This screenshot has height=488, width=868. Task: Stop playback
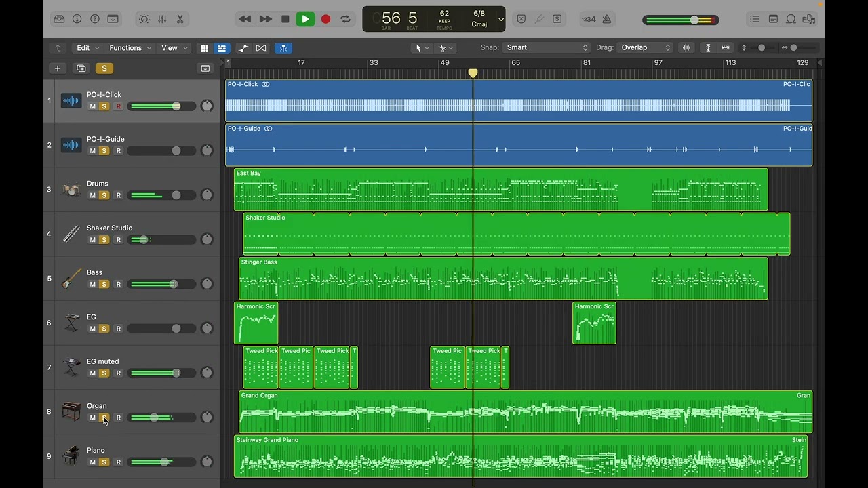click(x=285, y=19)
